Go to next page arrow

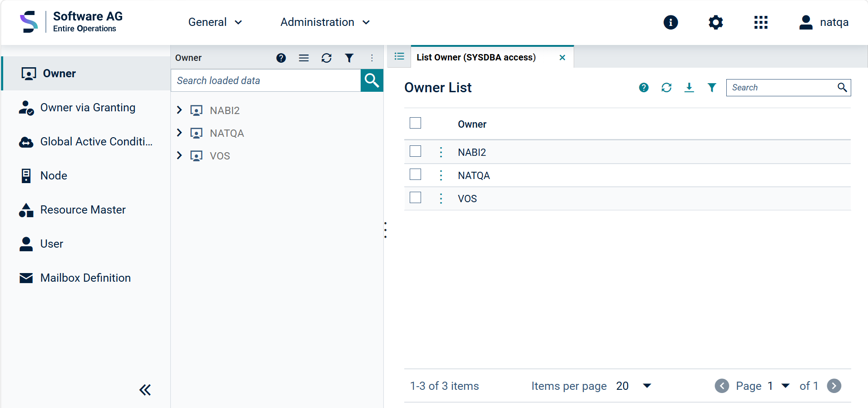[x=834, y=386]
